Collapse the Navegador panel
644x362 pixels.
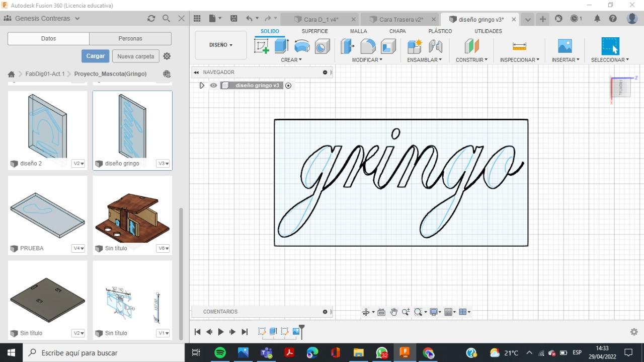(196, 73)
